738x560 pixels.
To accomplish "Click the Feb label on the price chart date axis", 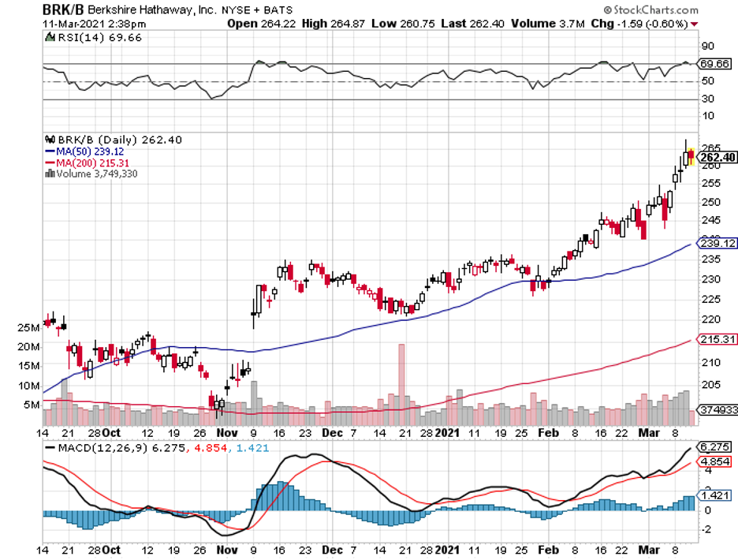I will coord(548,432).
